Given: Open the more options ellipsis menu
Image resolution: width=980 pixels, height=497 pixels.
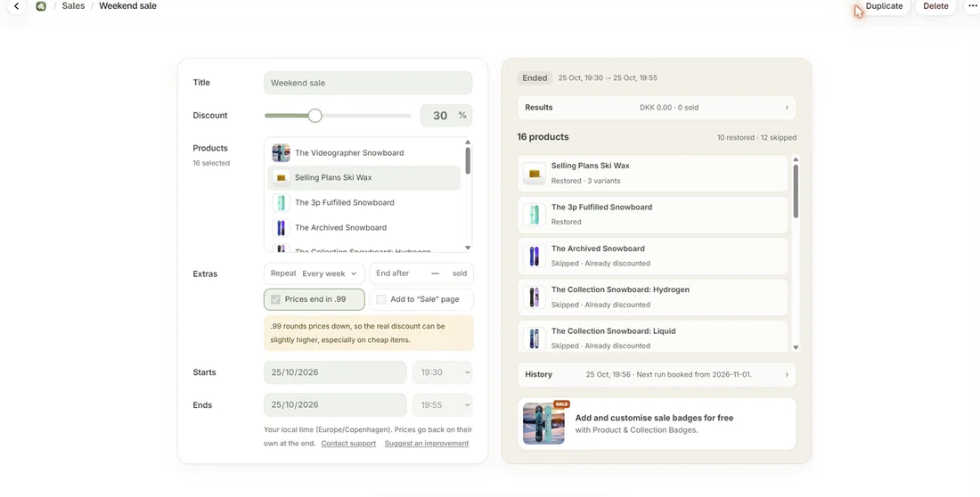Looking at the screenshot, I should coord(971,6).
